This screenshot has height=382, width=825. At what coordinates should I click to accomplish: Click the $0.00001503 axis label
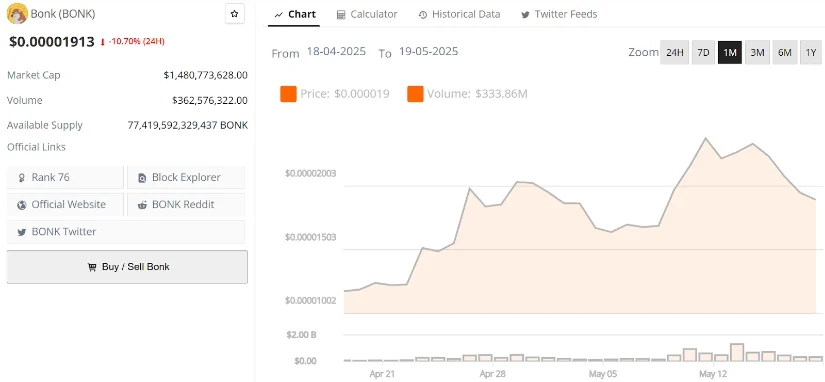pos(310,237)
